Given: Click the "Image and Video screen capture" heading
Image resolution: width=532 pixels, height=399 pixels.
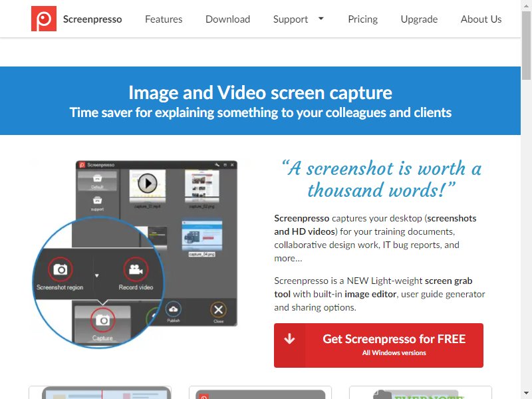Looking at the screenshot, I should click(260, 92).
